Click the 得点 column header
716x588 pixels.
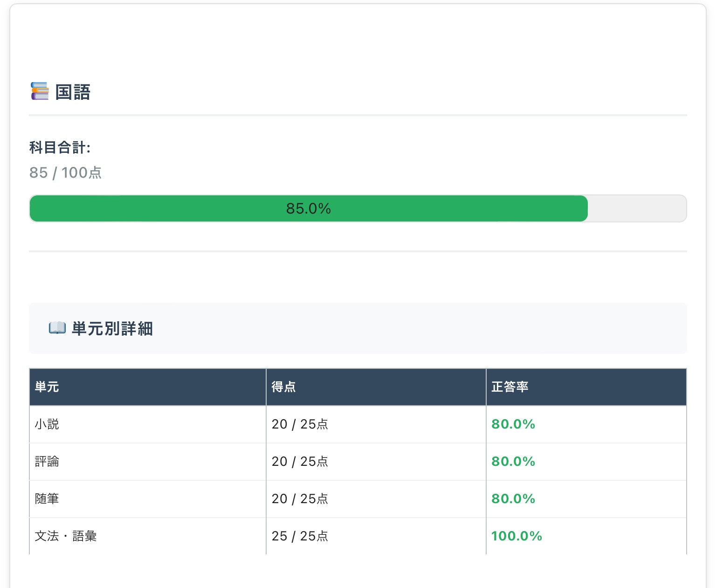[283, 387]
